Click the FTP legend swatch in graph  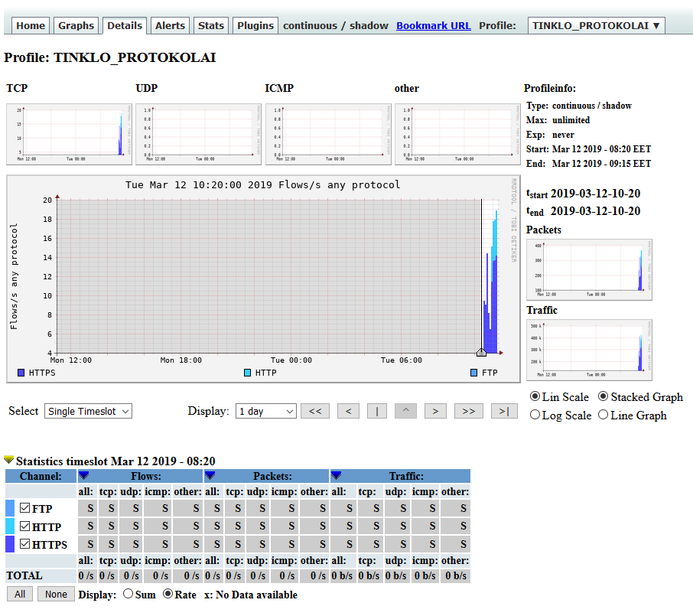tap(473, 373)
